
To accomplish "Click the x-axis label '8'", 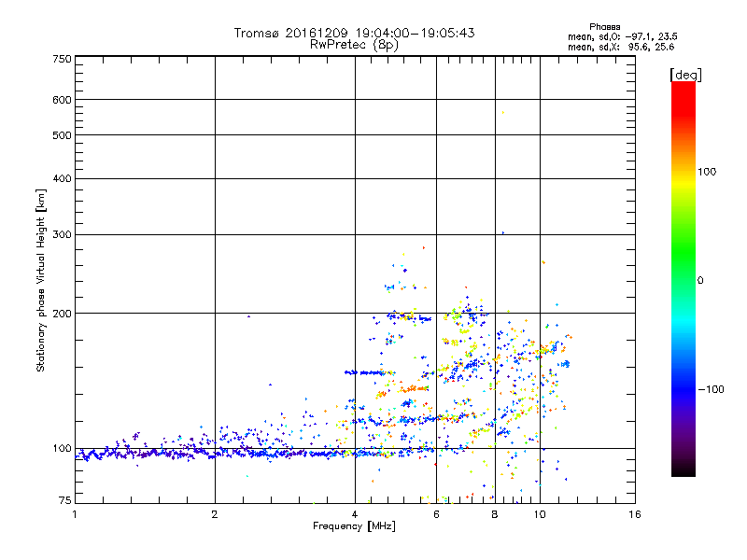I will 495,514.
